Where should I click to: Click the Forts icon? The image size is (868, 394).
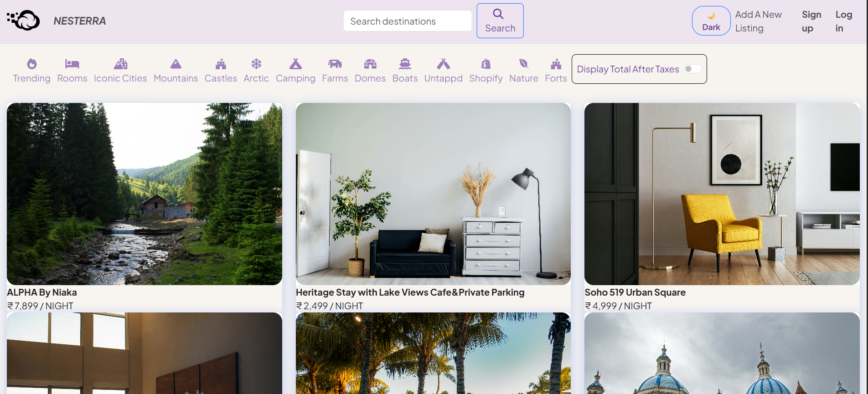556,64
